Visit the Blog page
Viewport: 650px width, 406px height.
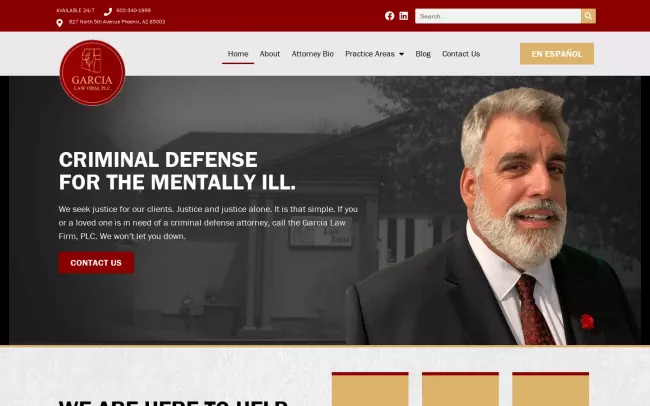tap(423, 54)
